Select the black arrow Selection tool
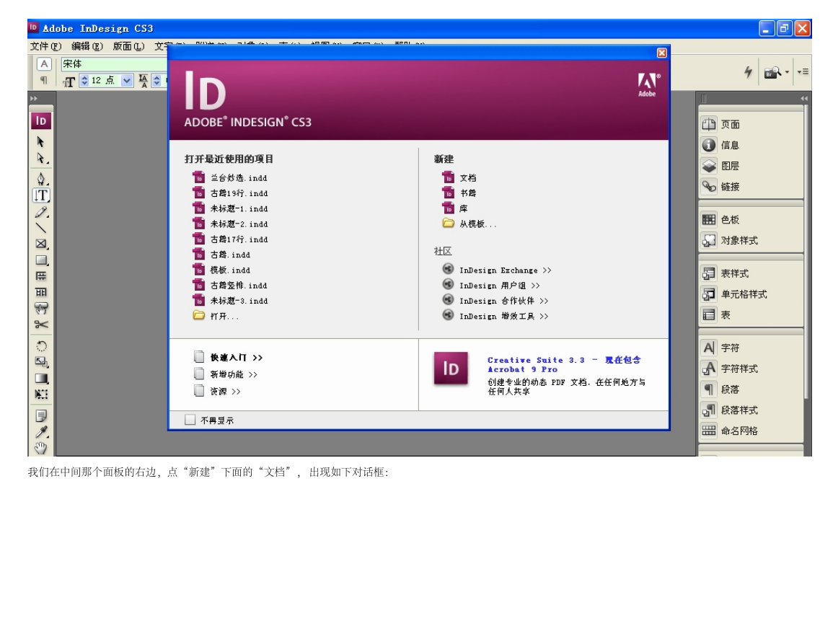This screenshot has width=833, height=644. pos(41,142)
